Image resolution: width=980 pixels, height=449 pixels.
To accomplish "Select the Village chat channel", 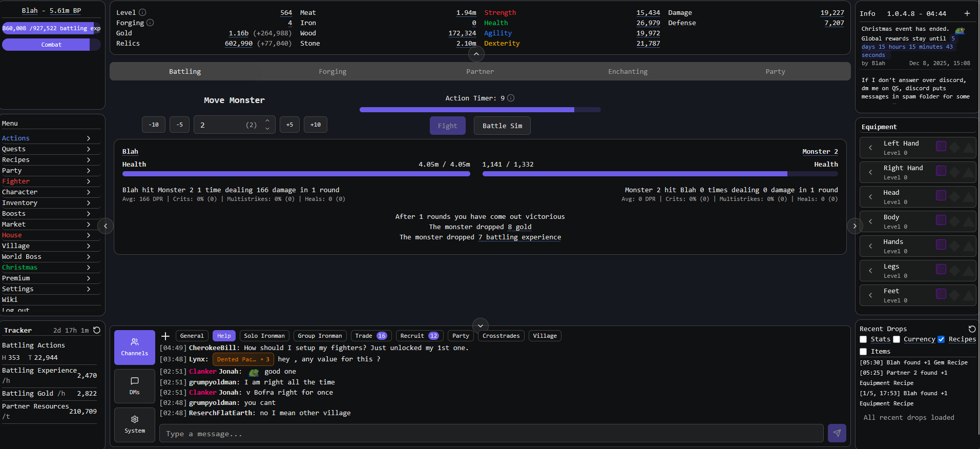I will 545,336.
